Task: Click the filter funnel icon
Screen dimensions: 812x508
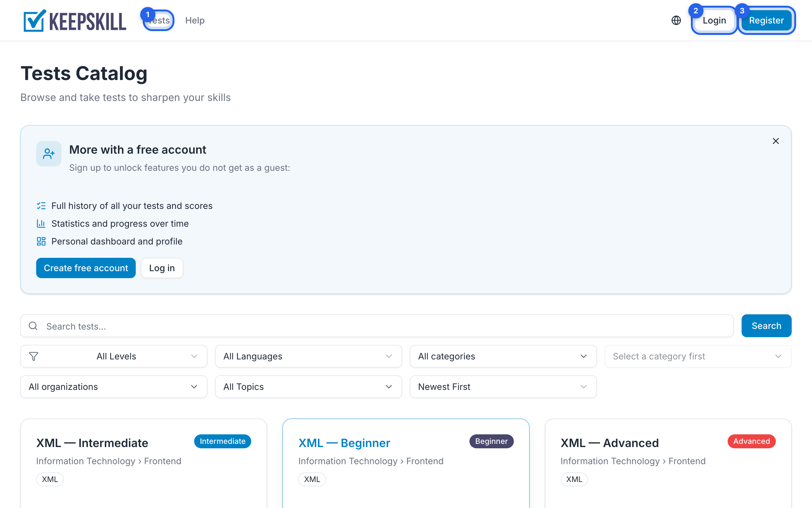Action: [34, 356]
